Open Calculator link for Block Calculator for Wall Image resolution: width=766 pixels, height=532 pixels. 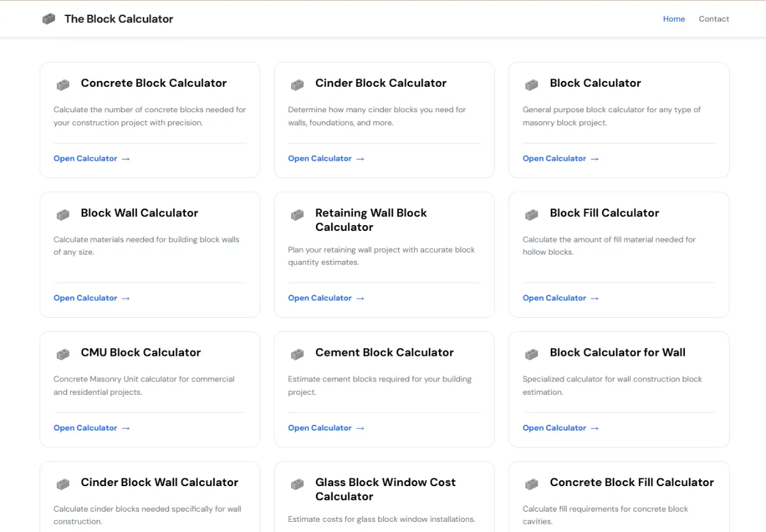coord(561,428)
